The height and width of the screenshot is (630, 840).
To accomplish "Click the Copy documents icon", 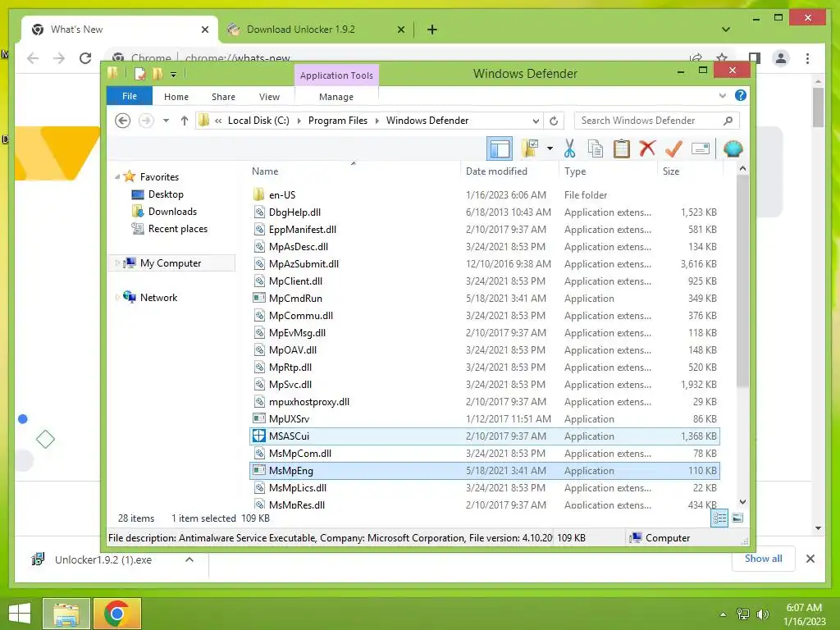I will (x=596, y=148).
